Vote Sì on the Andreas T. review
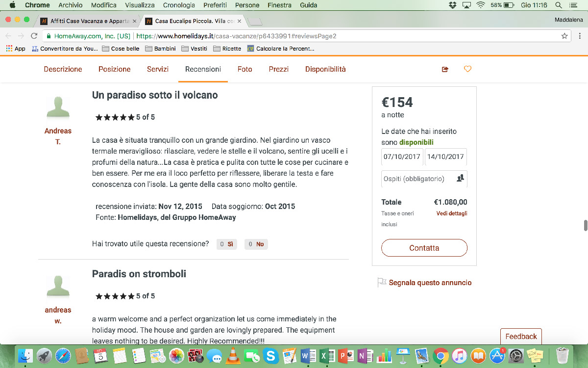Viewport: 588px width, 368px height. click(x=226, y=244)
